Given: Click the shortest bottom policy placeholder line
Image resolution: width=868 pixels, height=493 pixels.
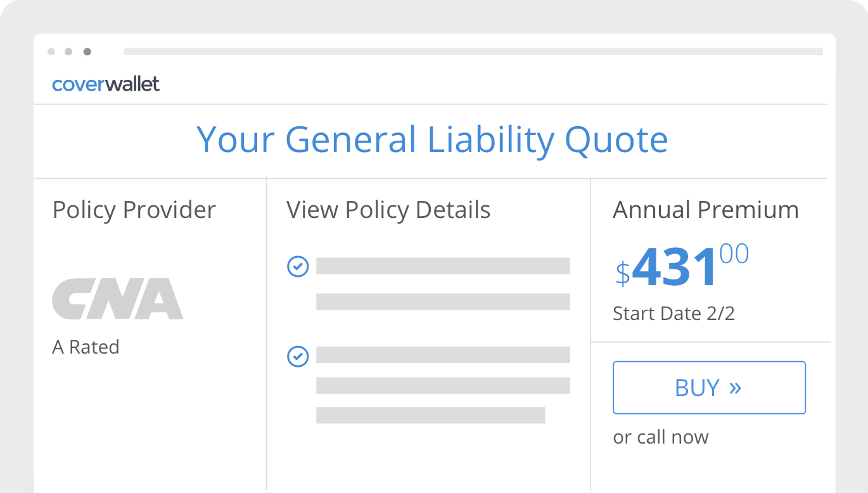Looking at the screenshot, I should click(430, 415).
